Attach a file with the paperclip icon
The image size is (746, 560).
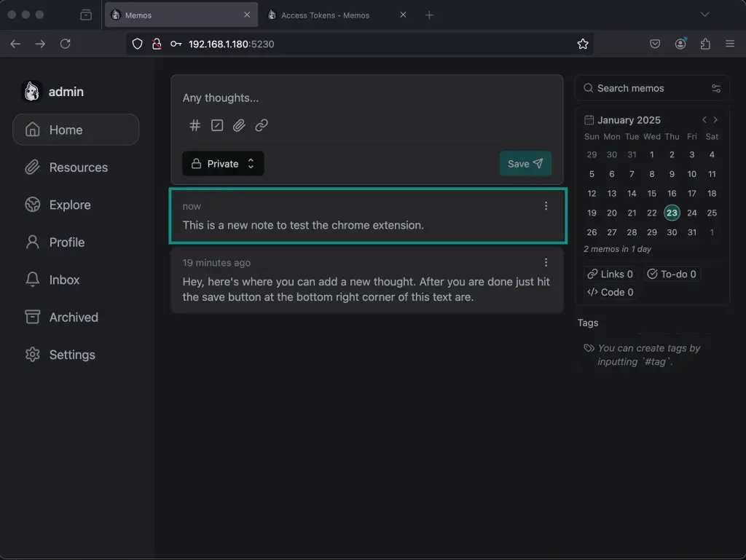pyautogui.click(x=239, y=125)
